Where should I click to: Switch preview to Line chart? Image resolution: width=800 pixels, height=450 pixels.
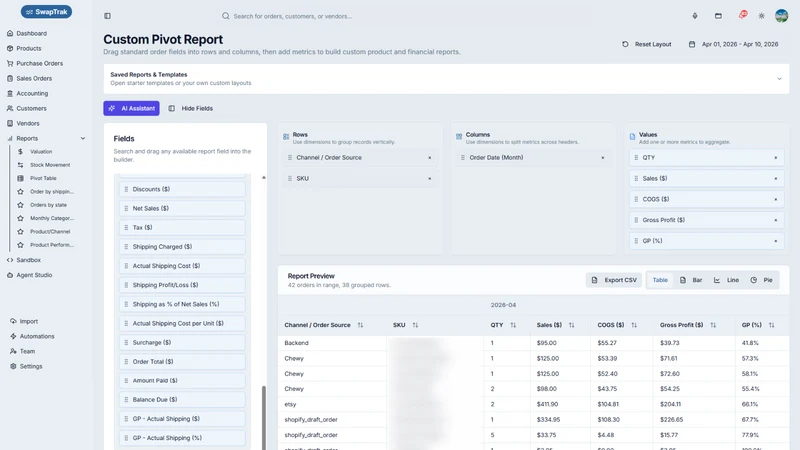pyautogui.click(x=726, y=280)
